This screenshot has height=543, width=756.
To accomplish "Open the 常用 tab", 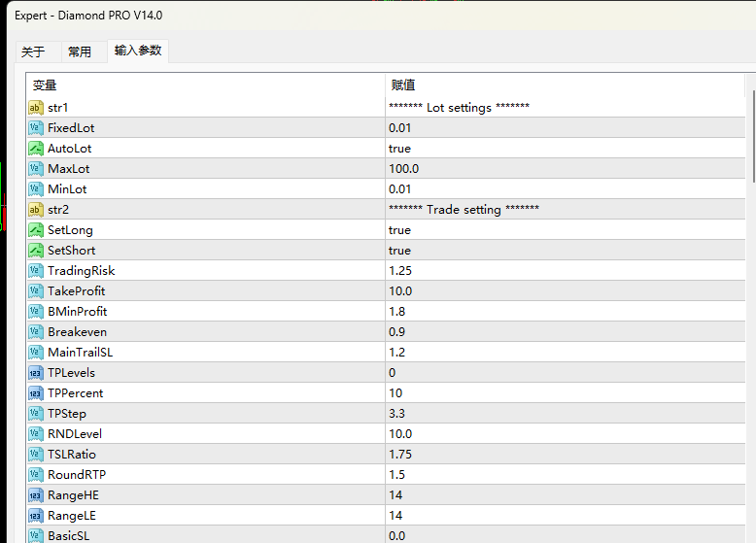I will pos(80,52).
